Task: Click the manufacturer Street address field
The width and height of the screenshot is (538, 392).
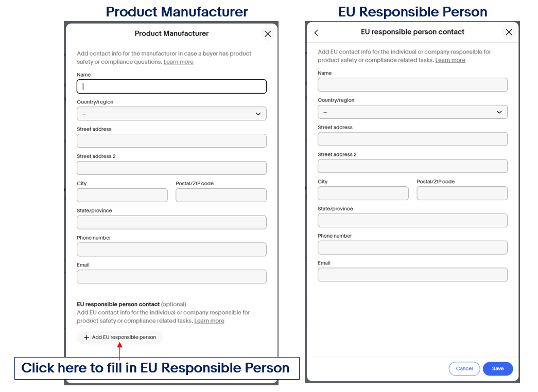Action: 171,141
